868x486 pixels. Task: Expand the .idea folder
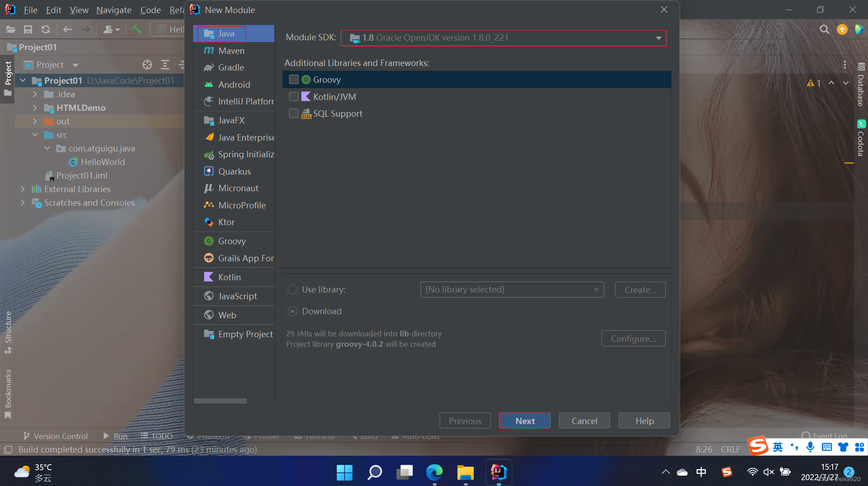35,94
